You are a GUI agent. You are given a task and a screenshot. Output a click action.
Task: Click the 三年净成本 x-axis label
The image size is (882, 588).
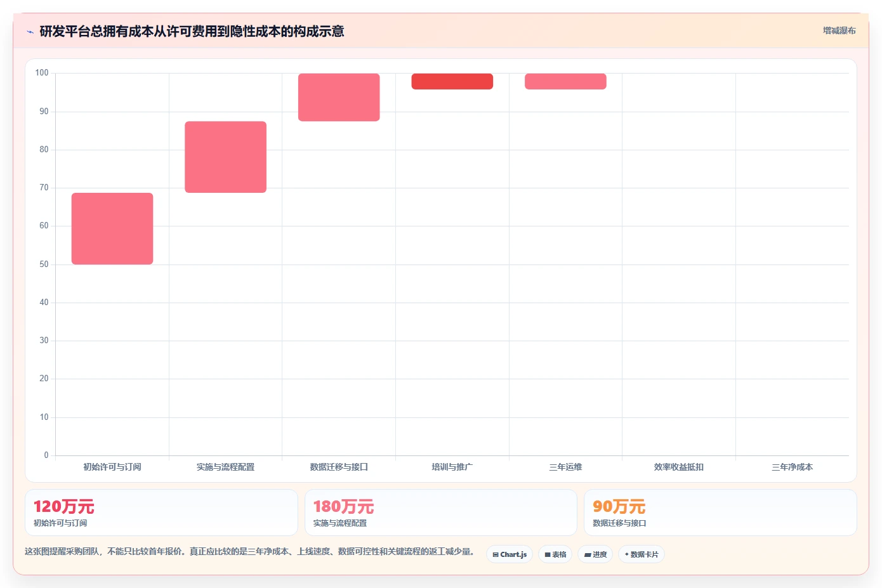(792, 467)
